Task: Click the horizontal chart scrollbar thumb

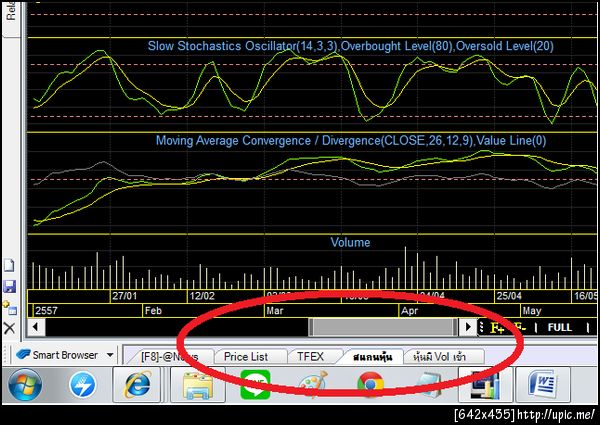Action: coord(383,327)
